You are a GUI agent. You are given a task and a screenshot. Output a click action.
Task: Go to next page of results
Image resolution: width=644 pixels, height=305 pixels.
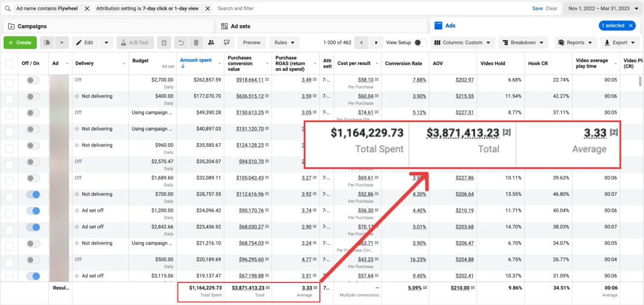click(376, 43)
